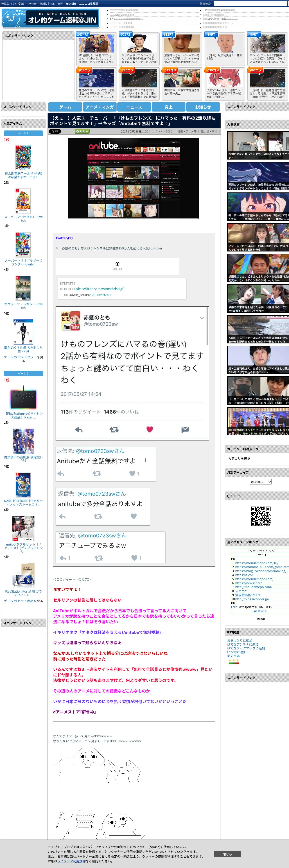289x868 pixels.
Task: Open the ライブドア利用規約 link
Action: click(71, 861)
